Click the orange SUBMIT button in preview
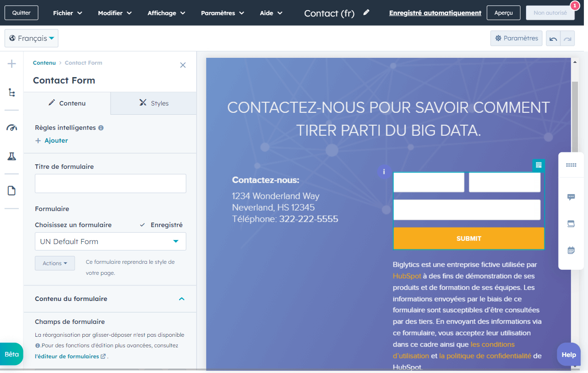This screenshot has width=588, height=373. 469,239
